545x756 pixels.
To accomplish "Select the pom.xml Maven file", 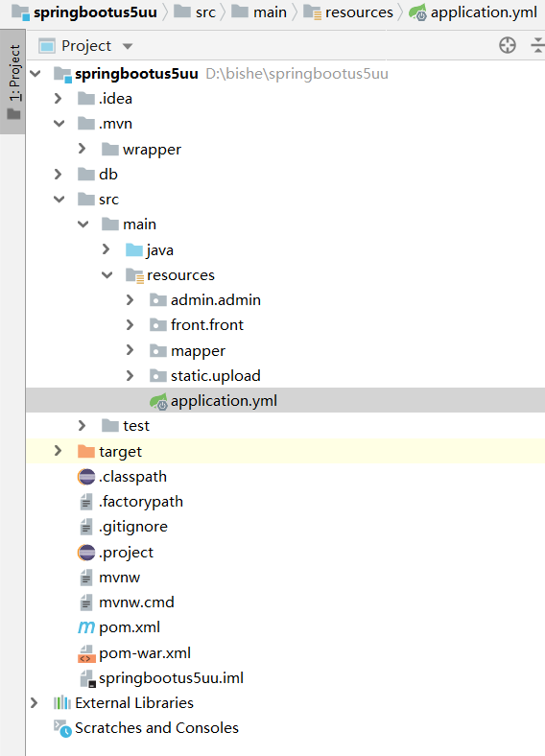I will (130, 627).
